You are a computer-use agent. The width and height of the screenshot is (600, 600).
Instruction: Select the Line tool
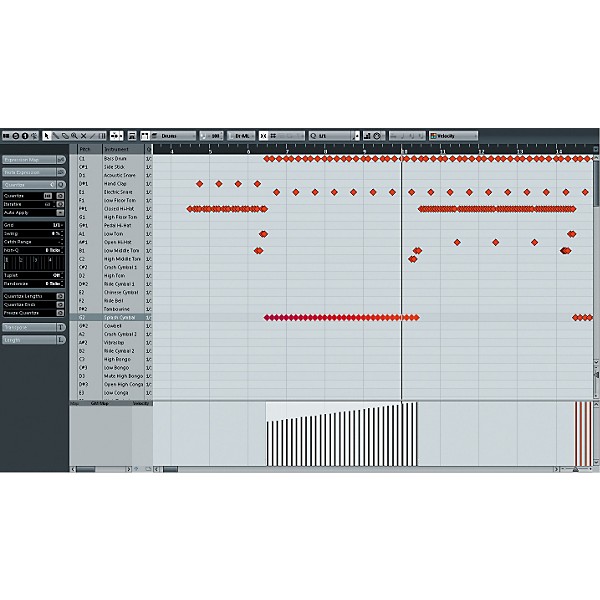(93, 136)
